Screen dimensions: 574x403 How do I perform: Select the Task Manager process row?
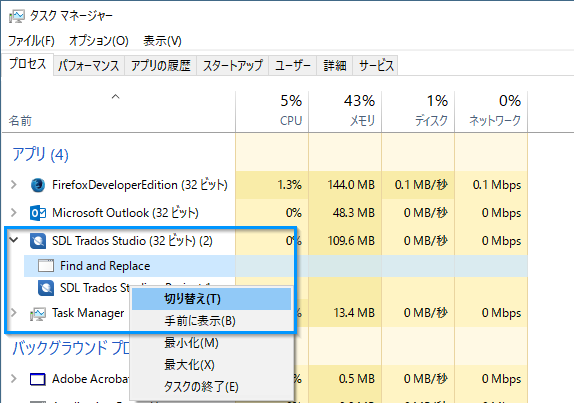[x=265, y=313]
